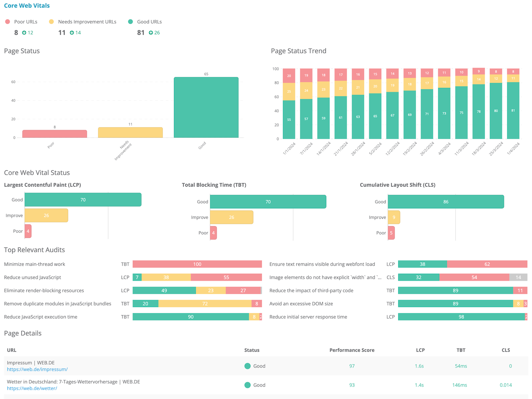Sort by TBT column header in Page Details

tap(461, 350)
